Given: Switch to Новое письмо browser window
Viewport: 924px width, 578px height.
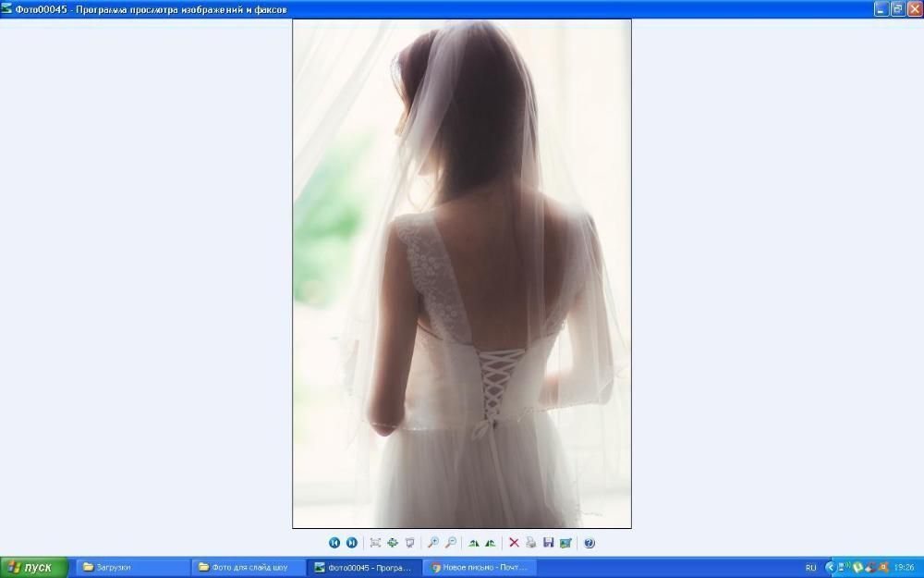Looking at the screenshot, I should click(x=480, y=568).
